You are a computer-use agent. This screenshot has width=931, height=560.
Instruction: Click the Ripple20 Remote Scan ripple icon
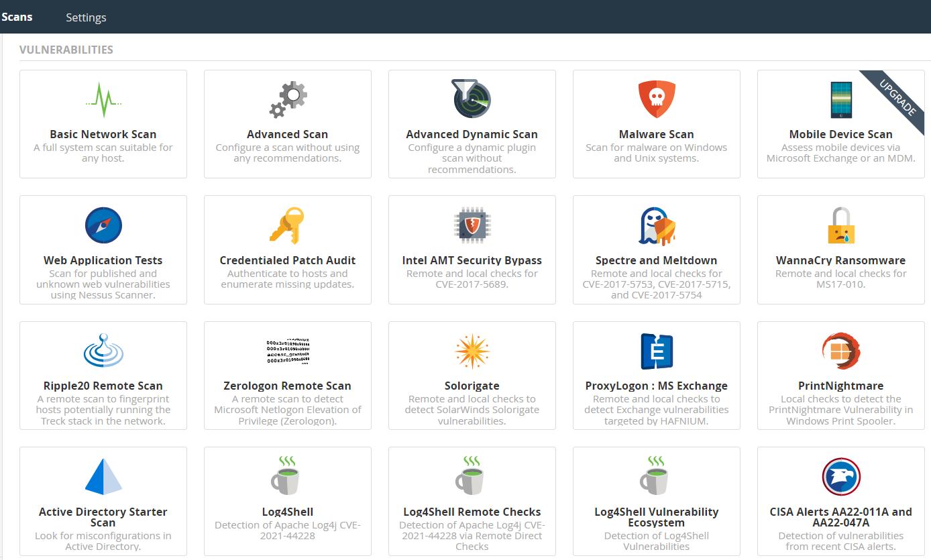click(x=103, y=351)
